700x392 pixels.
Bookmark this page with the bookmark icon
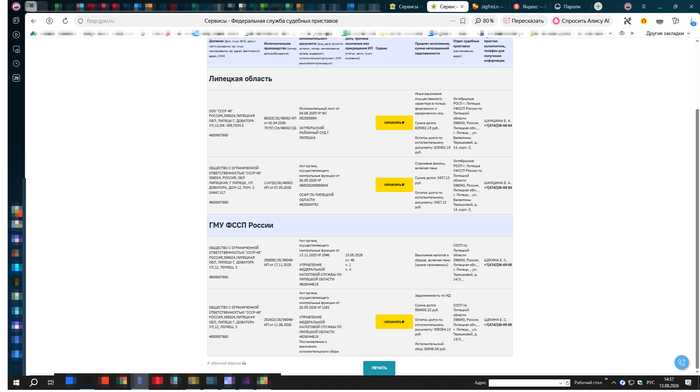coord(463,21)
